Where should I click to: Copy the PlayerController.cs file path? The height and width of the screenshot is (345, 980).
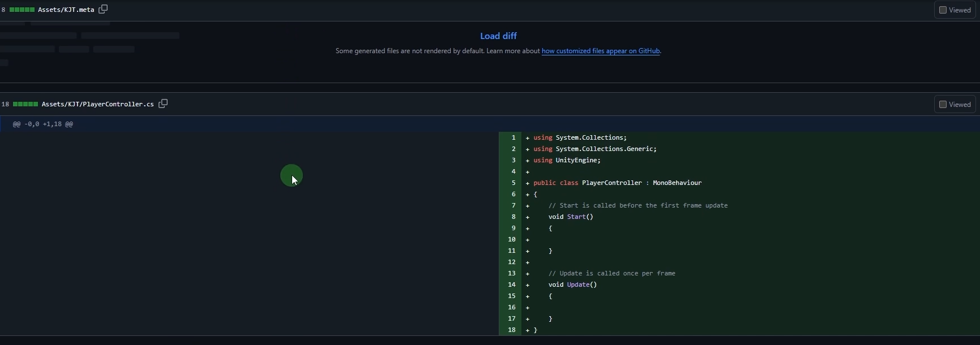click(x=163, y=103)
